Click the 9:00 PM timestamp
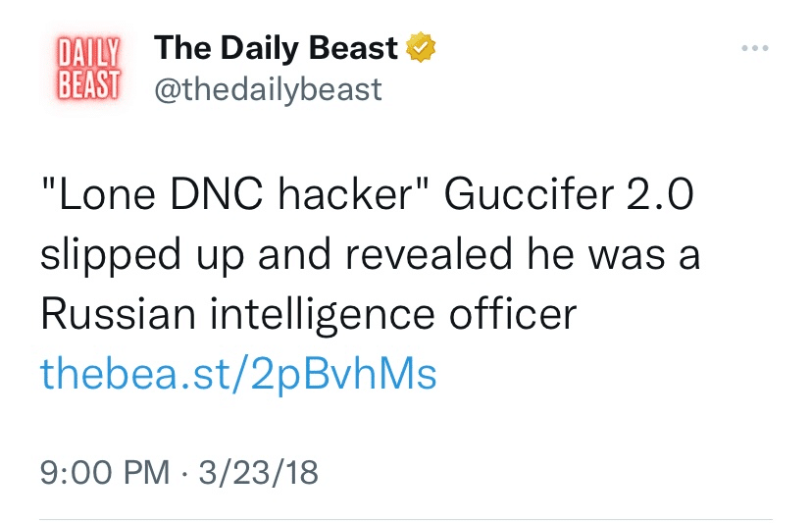This screenshot has height=523, width=812. 105,472
